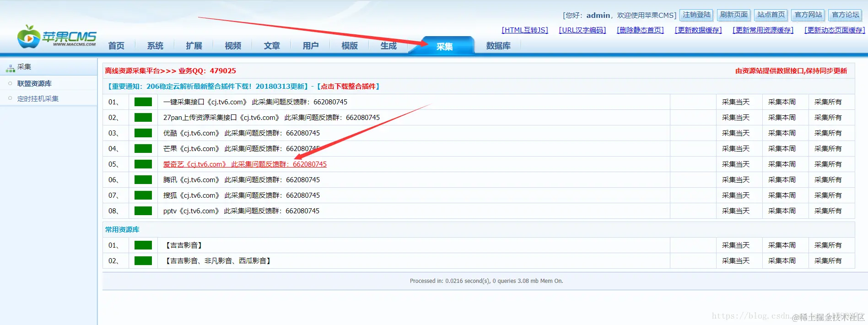Image resolution: width=868 pixels, height=325 pixels.
Task: Click the 删除静态首页 link
Action: coord(640,30)
